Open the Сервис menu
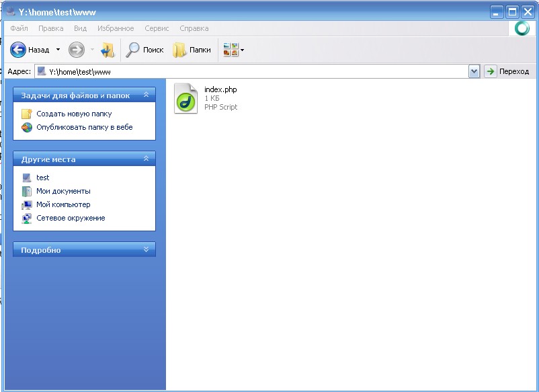 point(157,28)
